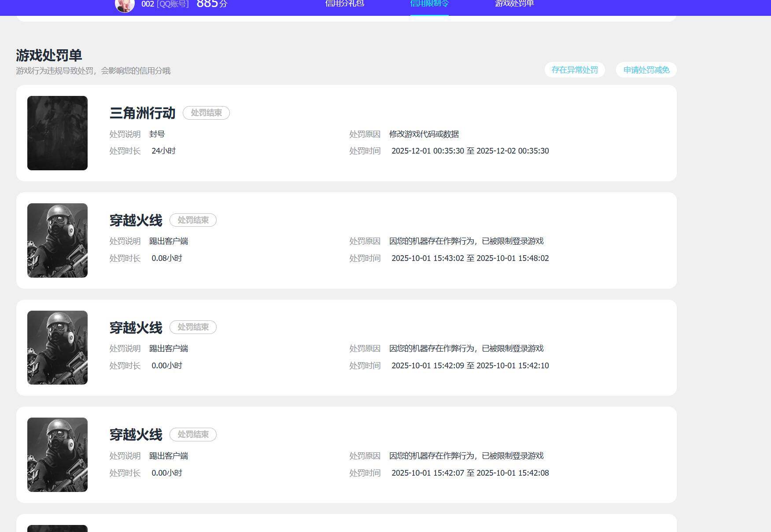Screen dimensions: 771x532
Task: Click the 穿越火线 title with 0.08小时 duration
Action: coord(136,220)
